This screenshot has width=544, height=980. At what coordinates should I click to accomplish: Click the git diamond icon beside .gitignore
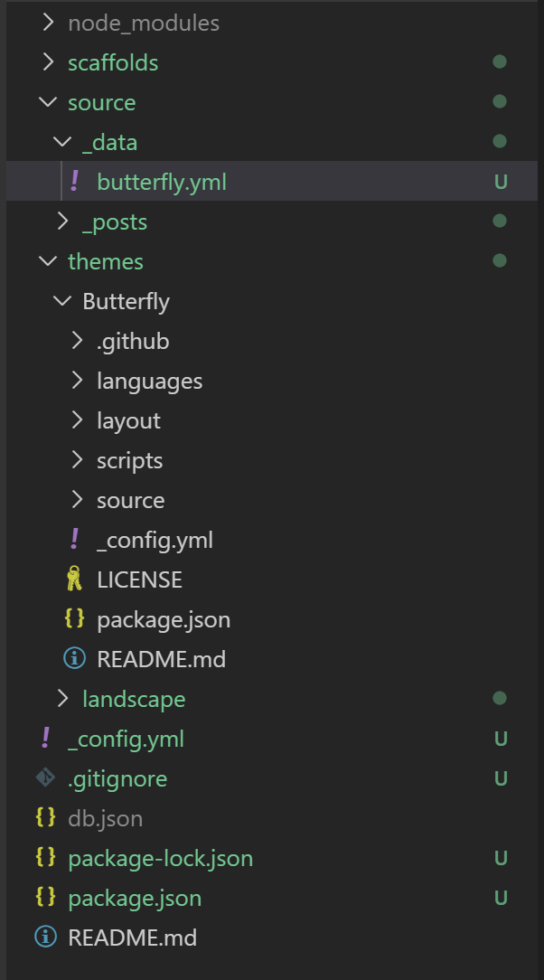point(45,778)
